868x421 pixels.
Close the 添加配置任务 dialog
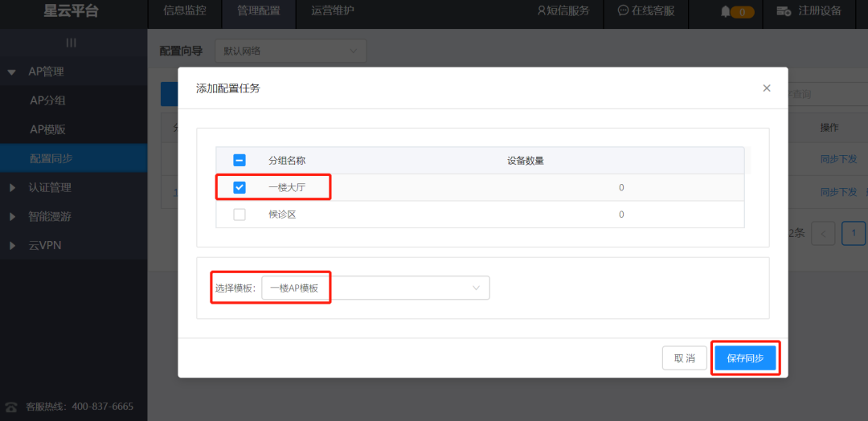coord(766,88)
